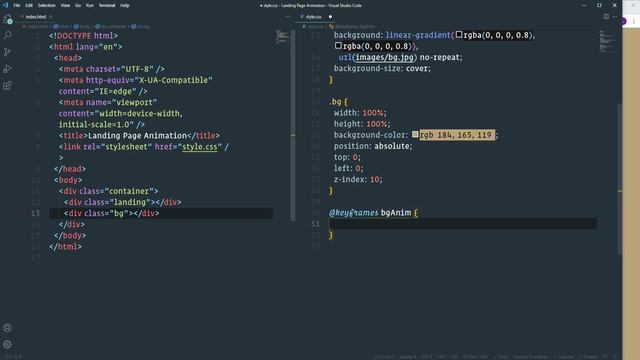Screen dimensions: 640x360
Task: Click the right editor minimap
Action: (x=607, y=41)
